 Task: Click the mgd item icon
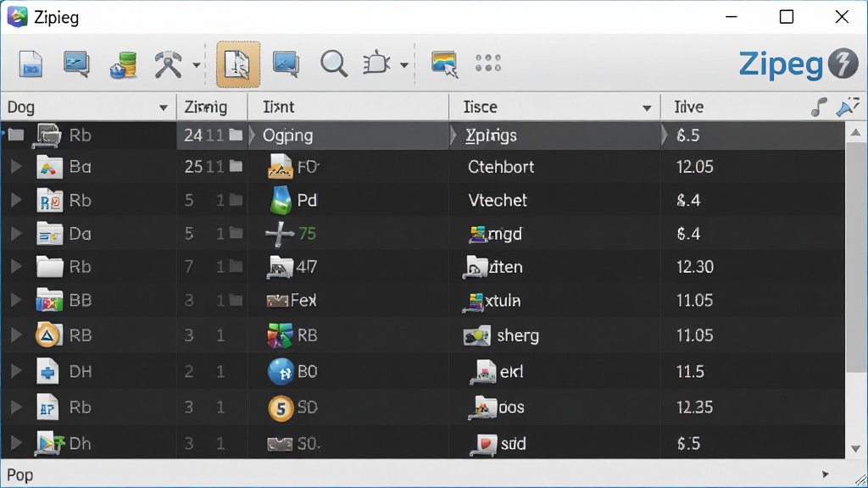(477, 235)
